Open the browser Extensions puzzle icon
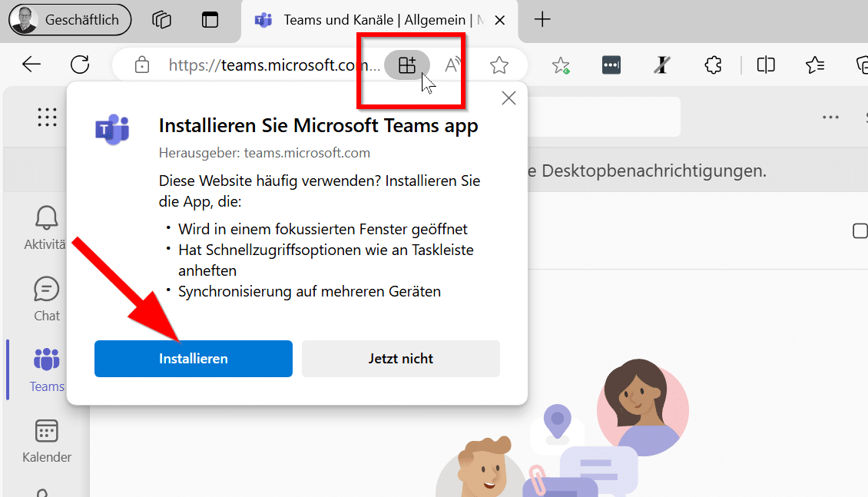 (x=713, y=65)
